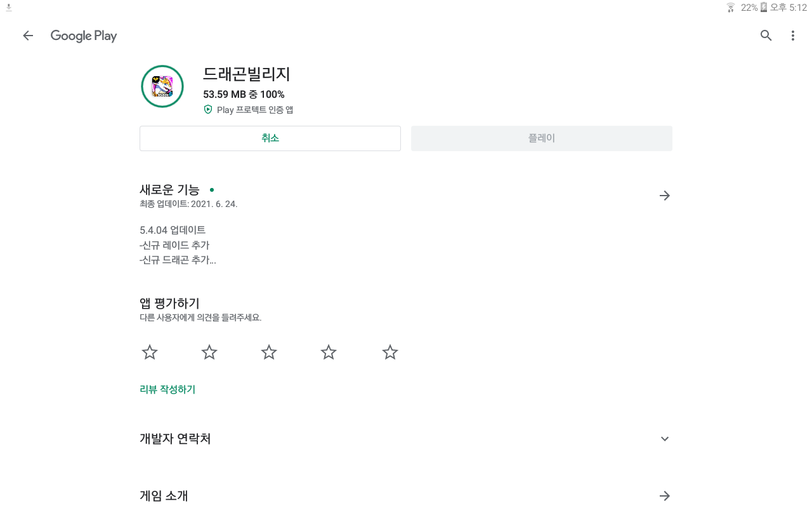Open the three-dot overflow menu
The width and height of the screenshot is (812, 508).
tap(792, 36)
